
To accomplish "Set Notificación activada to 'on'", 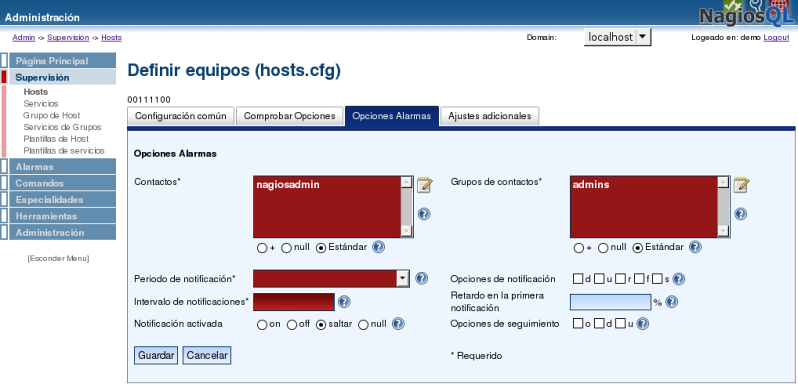I will 262,325.
